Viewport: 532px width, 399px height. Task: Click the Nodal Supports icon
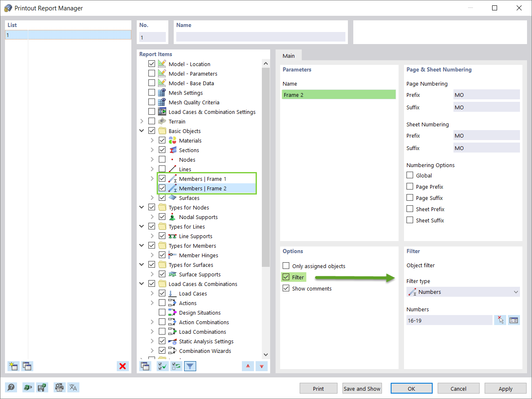pos(172,217)
